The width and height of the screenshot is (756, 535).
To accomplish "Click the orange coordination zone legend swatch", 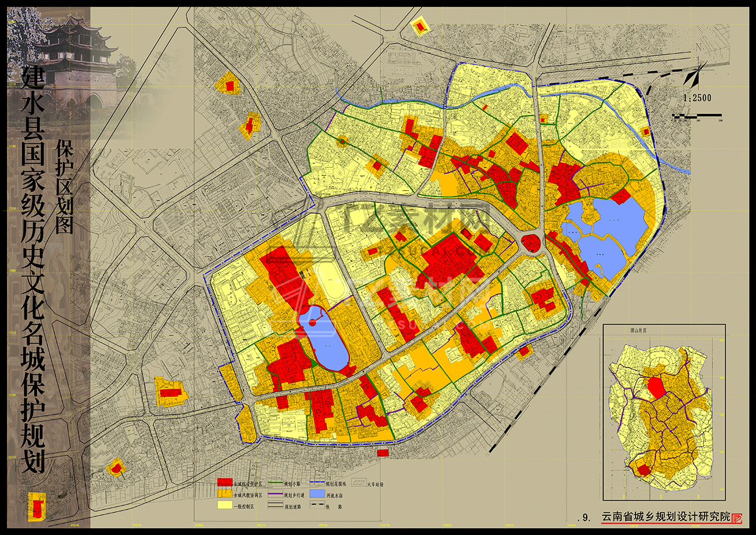I will pyautogui.click(x=224, y=494).
